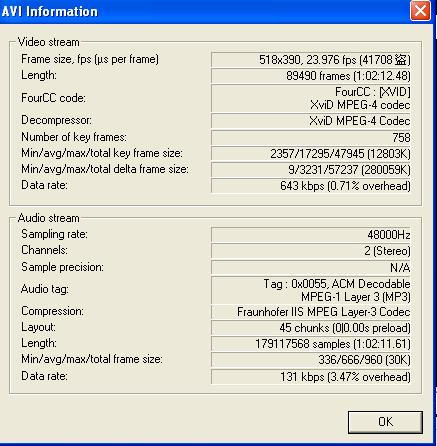
Task: Click the Decompressor XviD MPEG-4 Codec field
Action: 311,121
